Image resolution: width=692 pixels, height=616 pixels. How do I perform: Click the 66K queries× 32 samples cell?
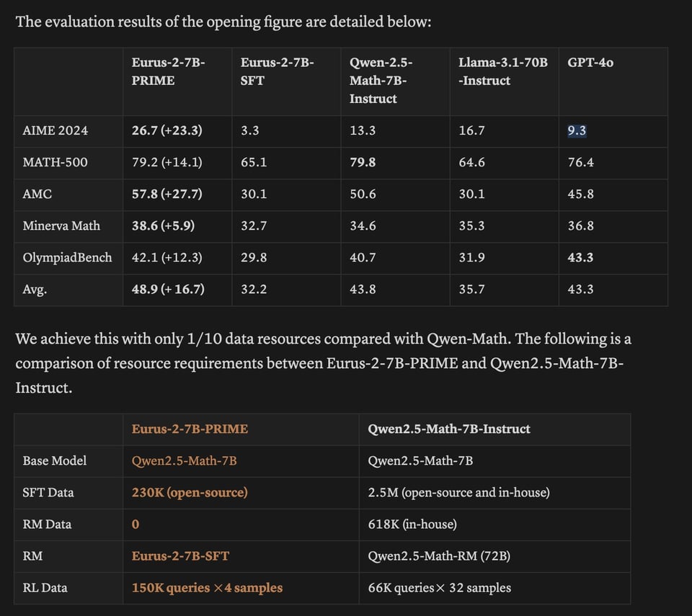[x=440, y=587]
